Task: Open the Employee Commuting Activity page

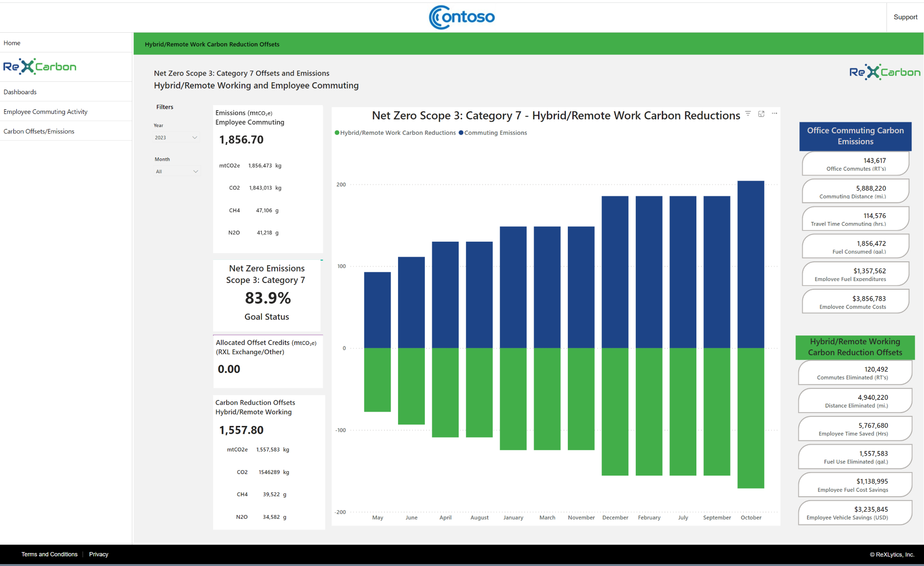Action: (x=45, y=111)
